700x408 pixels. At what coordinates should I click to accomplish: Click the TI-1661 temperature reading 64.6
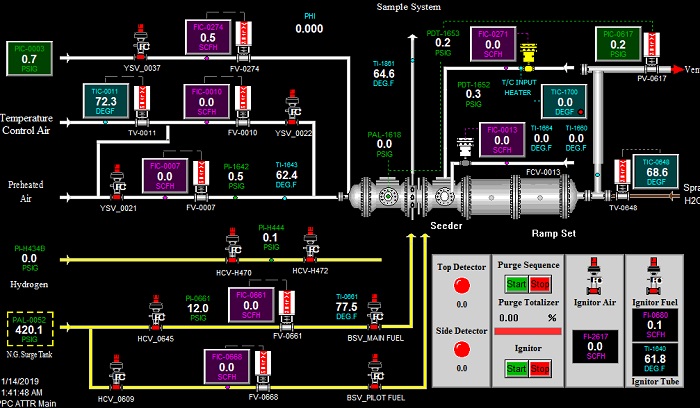[383, 74]
